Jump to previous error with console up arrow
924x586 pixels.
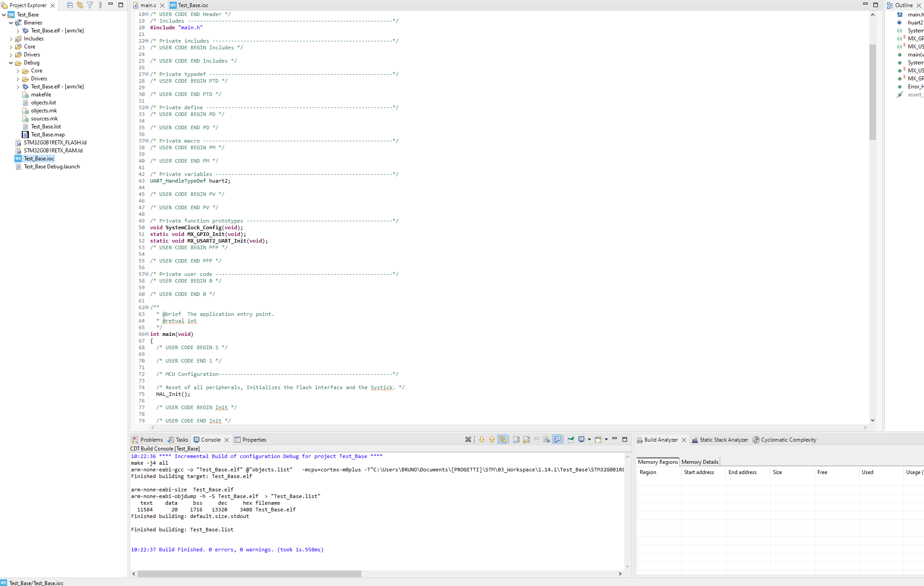point(492,439)
